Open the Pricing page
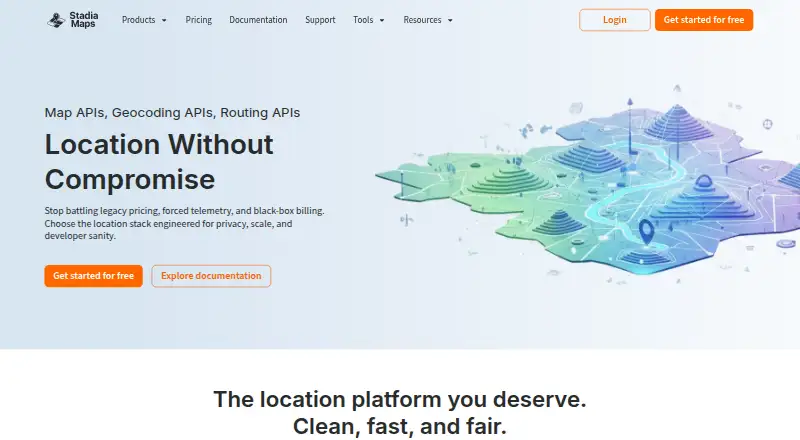Screen dimensions: 800x440 click(x=198, y=20)
